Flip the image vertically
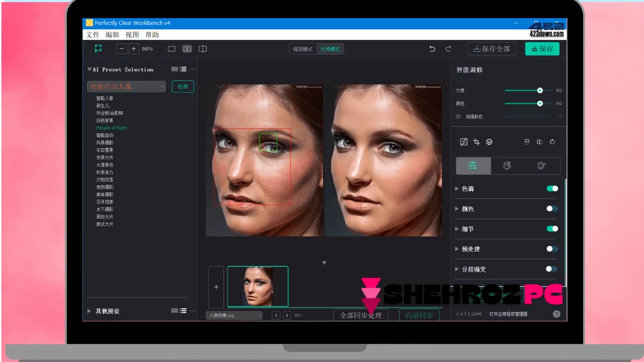The image size is (644, 362). click(x=527, y=142)
